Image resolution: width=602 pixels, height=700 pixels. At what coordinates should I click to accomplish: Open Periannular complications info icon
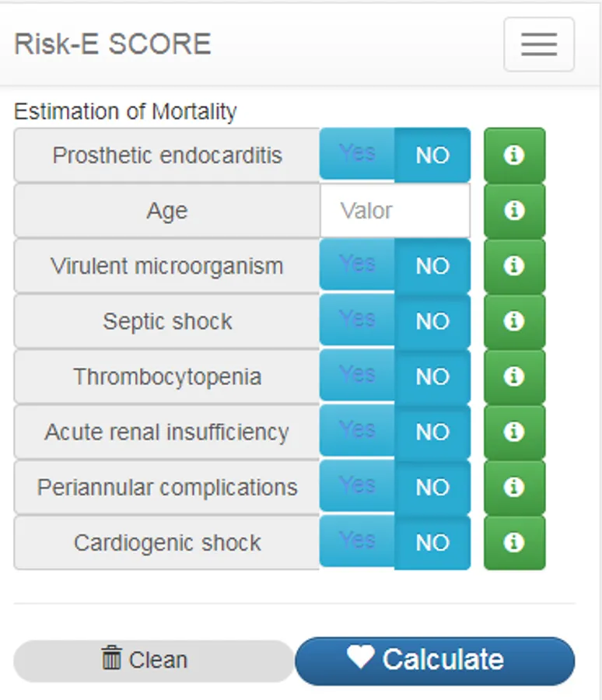click(x=514, y=487)
